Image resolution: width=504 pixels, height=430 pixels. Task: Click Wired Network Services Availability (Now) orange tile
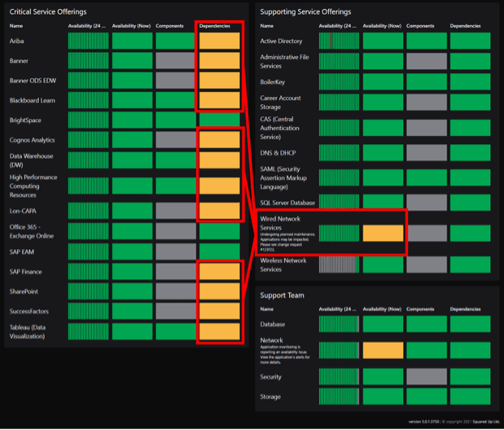[x=383, y=234]
